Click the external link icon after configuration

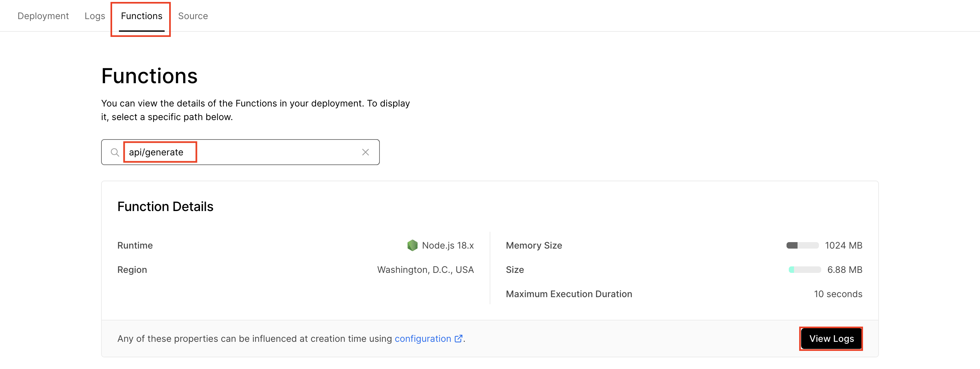pos(459,339)
